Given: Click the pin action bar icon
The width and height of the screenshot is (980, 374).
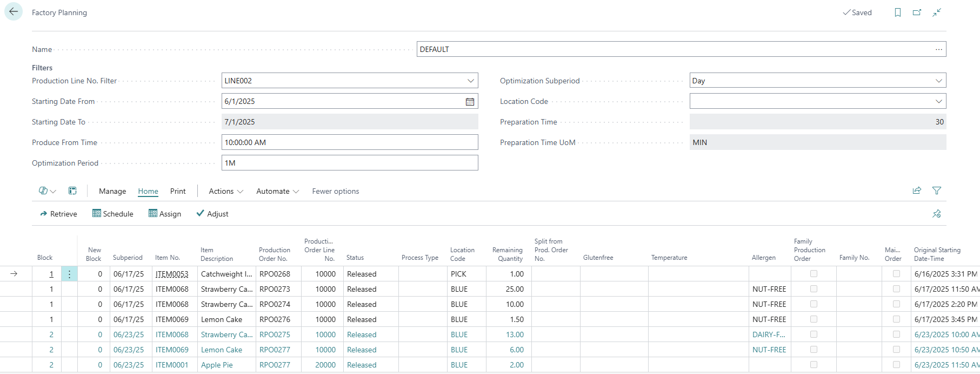Looking at the screenshot, I should coord(937,214).
